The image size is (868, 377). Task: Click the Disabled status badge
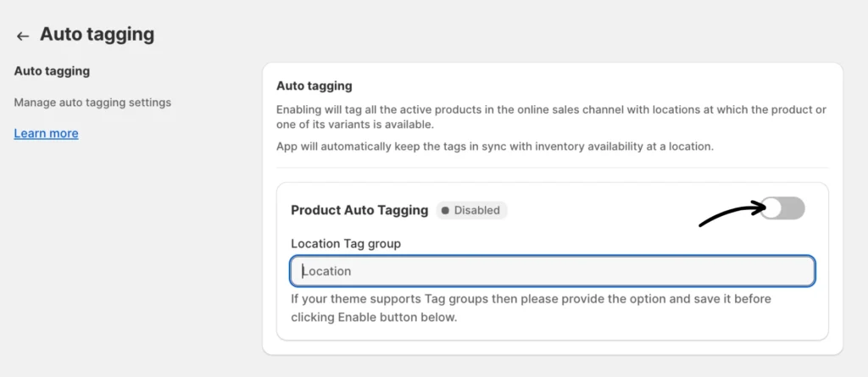471,209
